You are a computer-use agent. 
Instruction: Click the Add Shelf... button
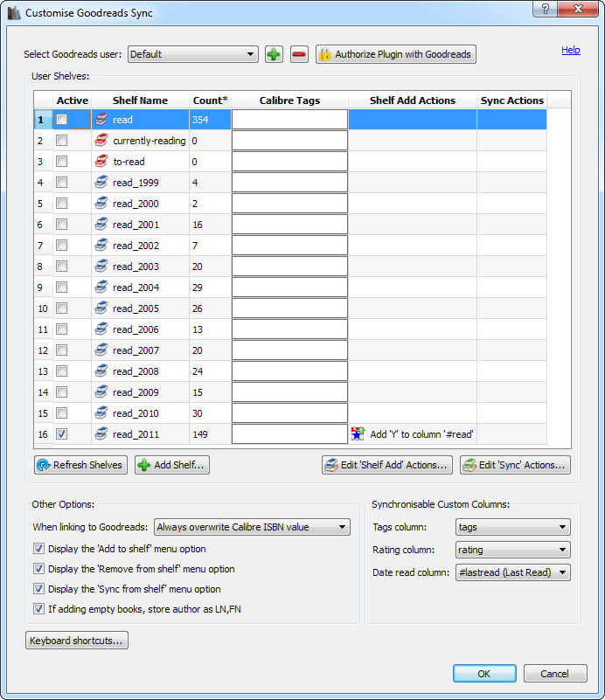(x=172, y=465)
